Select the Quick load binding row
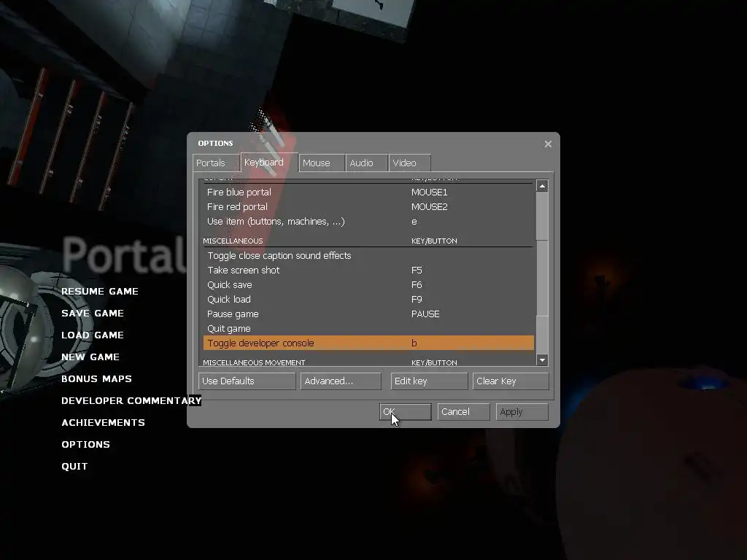 point(368,300)
